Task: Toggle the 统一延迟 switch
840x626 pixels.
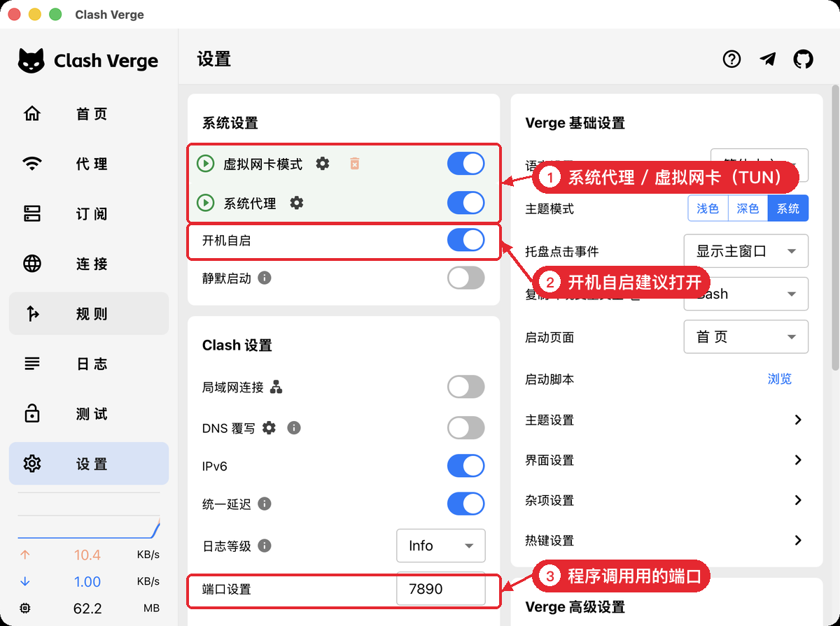Action: [x=466, y=504]
